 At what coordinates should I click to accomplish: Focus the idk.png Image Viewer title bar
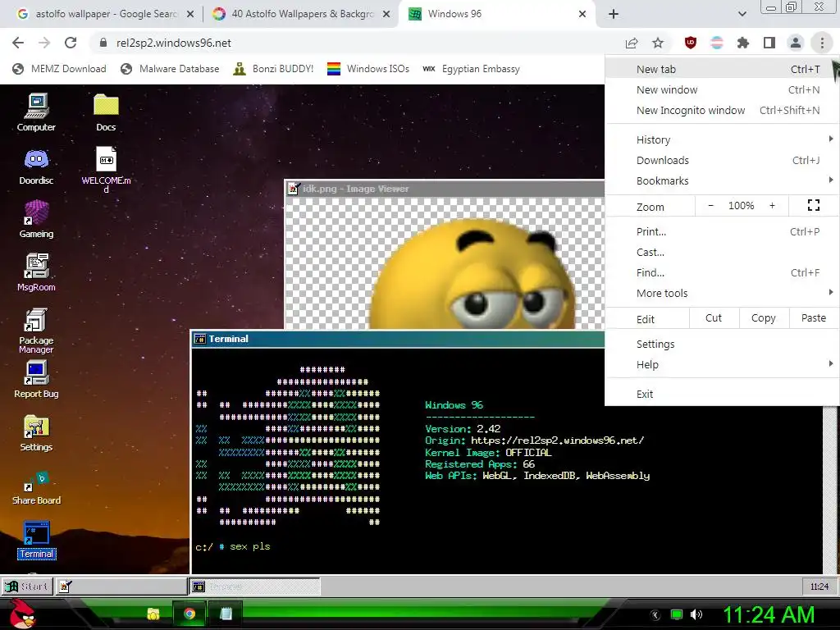pos(445,189)
